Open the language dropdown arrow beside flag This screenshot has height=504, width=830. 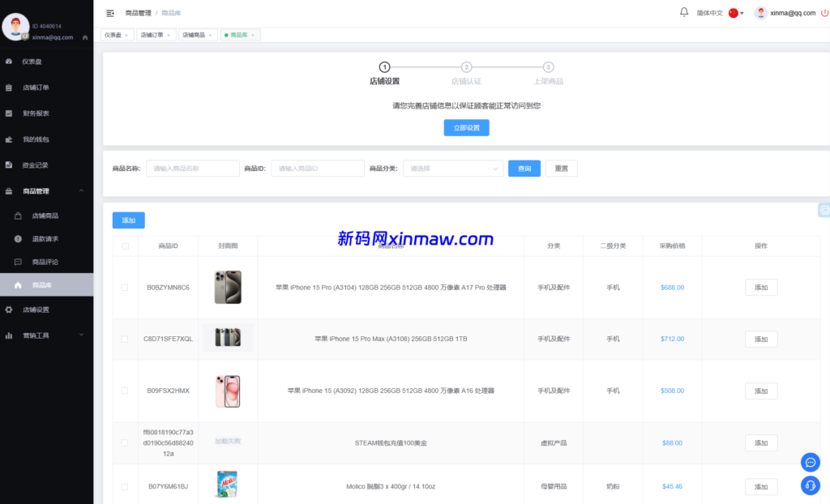(x=742, y=13)
